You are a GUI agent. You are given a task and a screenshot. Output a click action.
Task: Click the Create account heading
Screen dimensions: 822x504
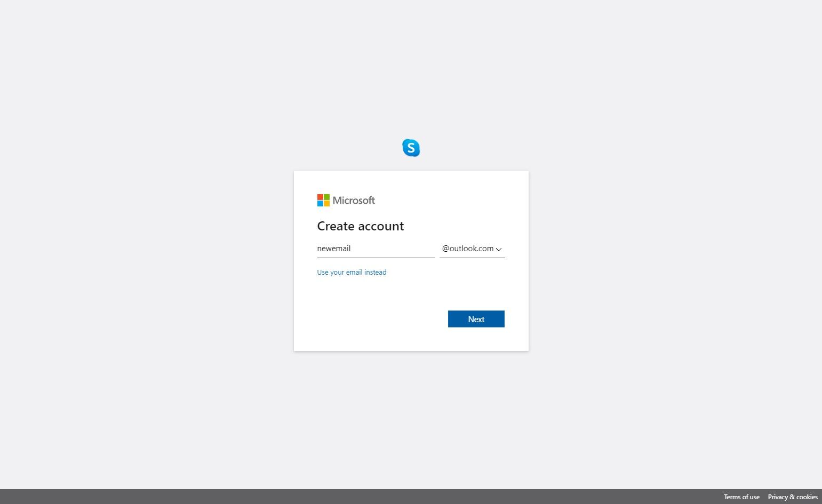[361, 226]
